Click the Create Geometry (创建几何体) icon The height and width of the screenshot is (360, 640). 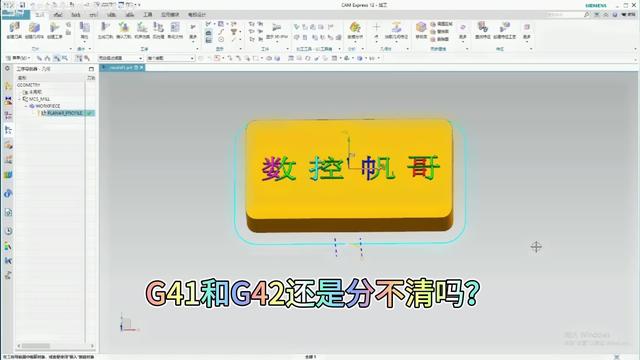point(34,28)
